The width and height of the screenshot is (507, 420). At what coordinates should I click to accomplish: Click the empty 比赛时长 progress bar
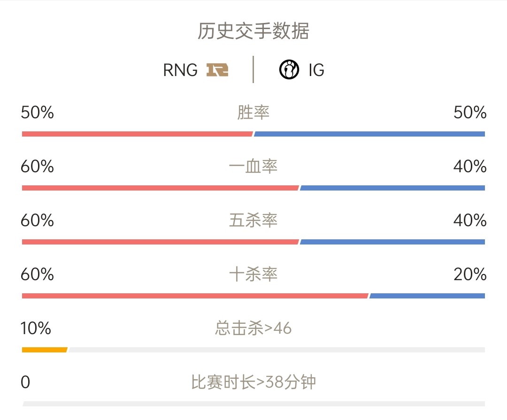(x=253, y=404)
